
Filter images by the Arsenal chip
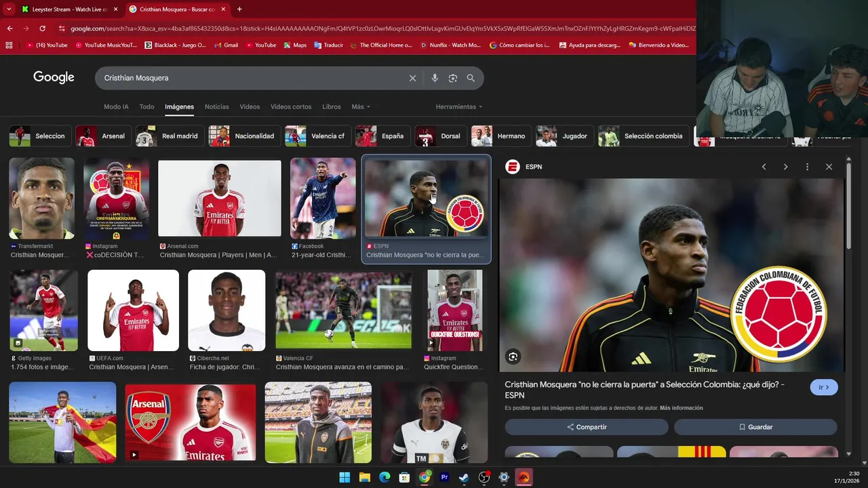click(x=102, y=136)
